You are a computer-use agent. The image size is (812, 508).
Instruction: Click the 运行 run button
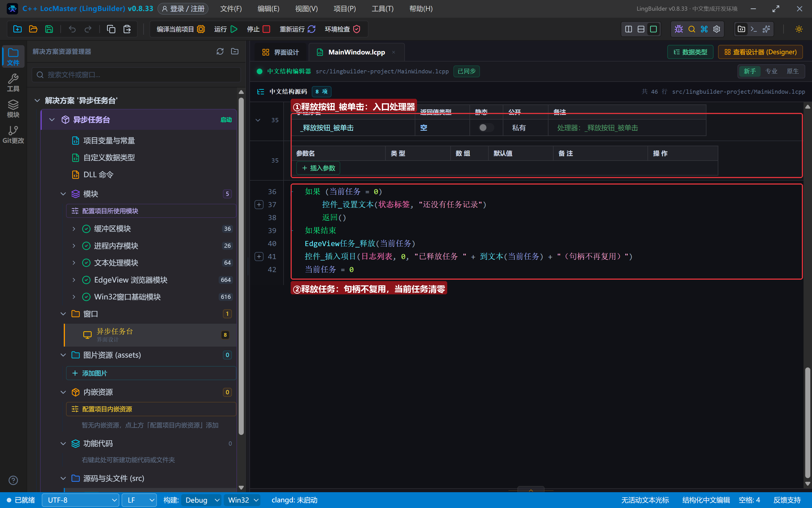(226, 29)
